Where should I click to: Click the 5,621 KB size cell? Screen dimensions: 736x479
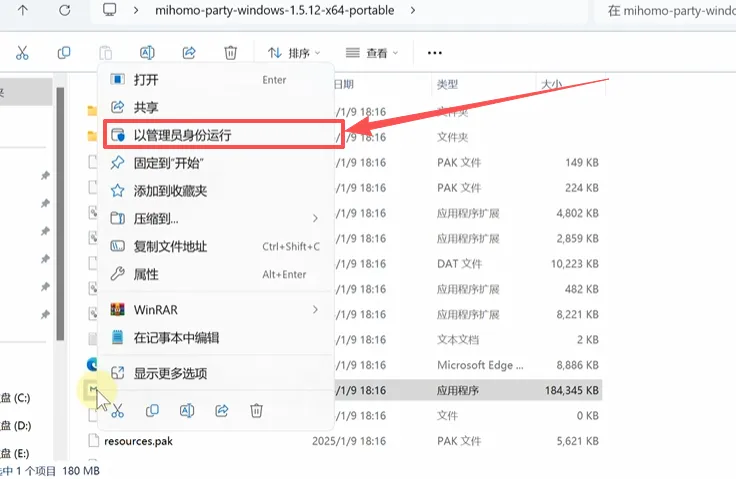[577, 441]
